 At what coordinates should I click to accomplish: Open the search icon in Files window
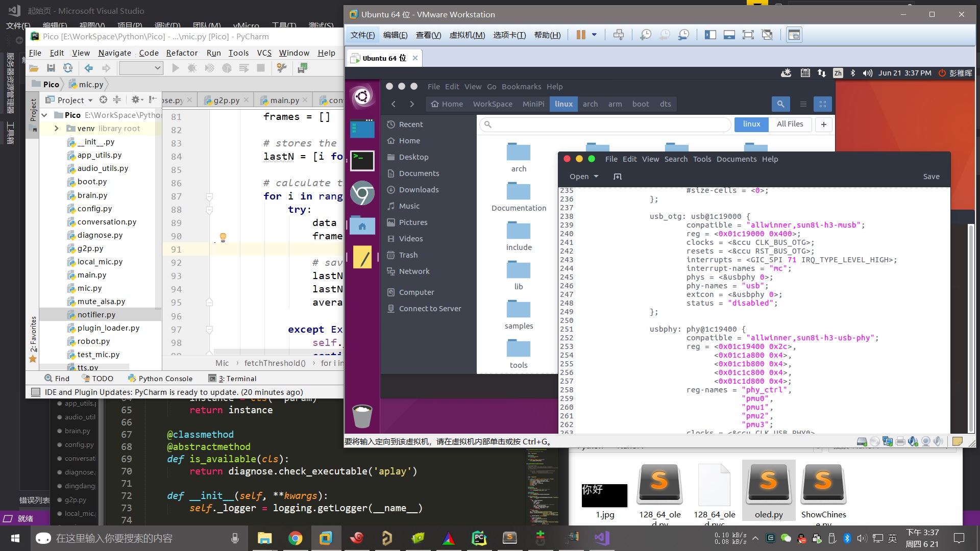pos(780,104)
